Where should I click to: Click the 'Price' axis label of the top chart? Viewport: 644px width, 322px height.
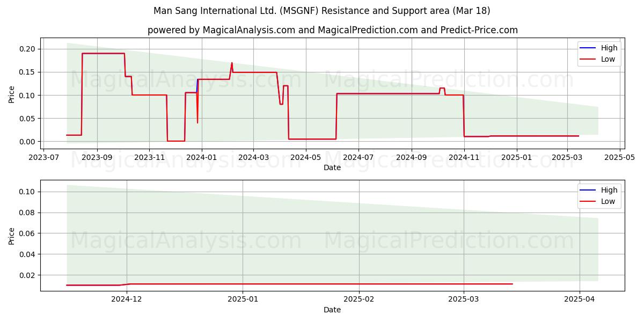[12, 93]
